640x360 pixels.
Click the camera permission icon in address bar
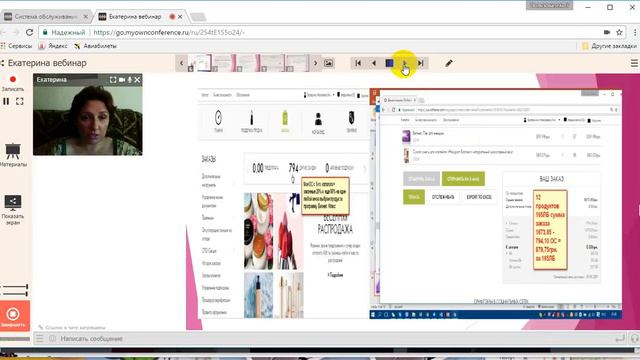click(607, 32)
